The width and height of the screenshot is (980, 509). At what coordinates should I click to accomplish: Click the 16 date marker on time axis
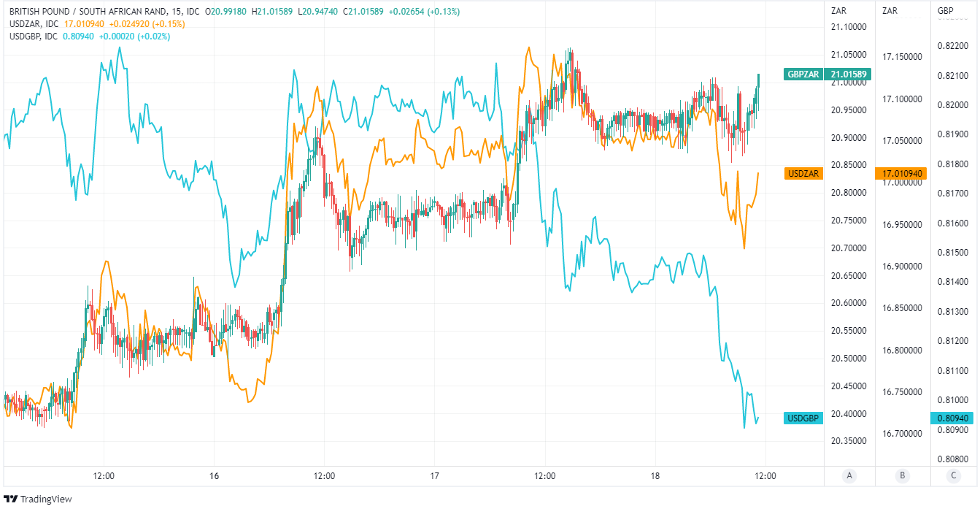pyautogui.click(x=214, y=476)
